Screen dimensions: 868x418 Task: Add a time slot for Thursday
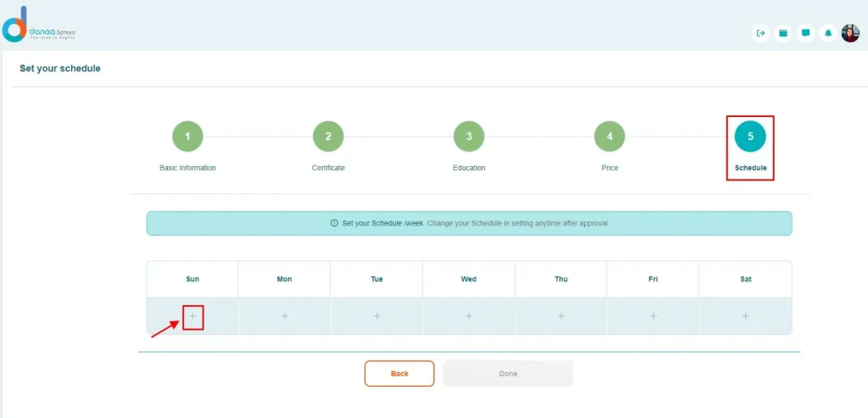(561, 316)
